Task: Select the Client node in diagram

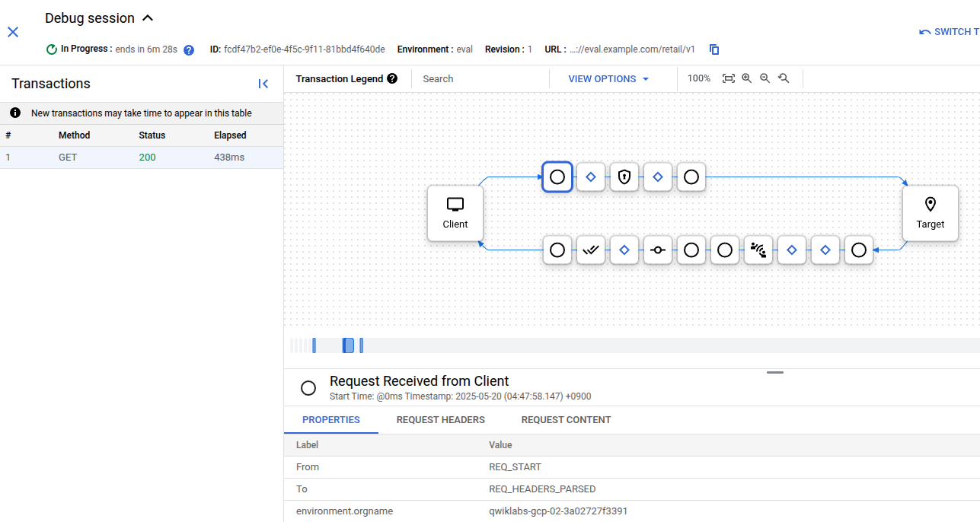Action: point(455,213)
